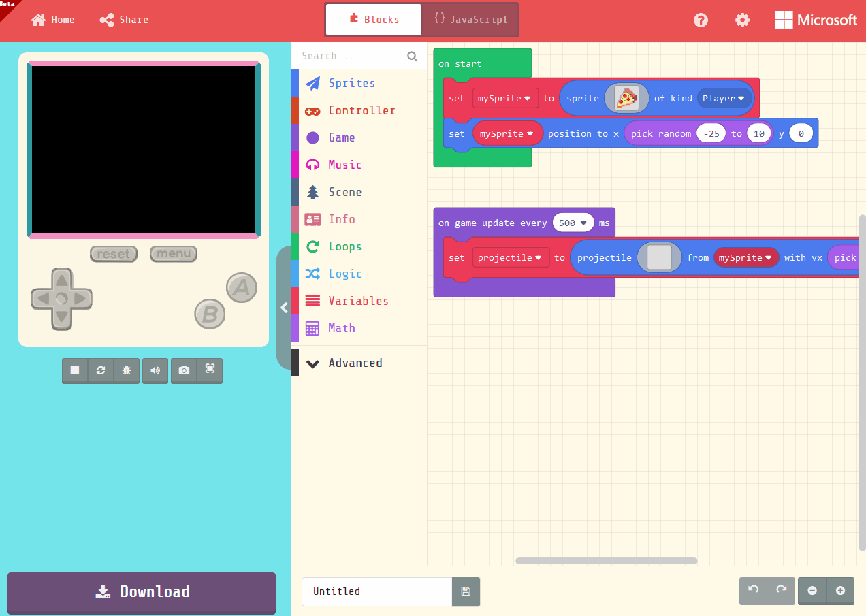Select the Variables toolbox category

(359, 300)
